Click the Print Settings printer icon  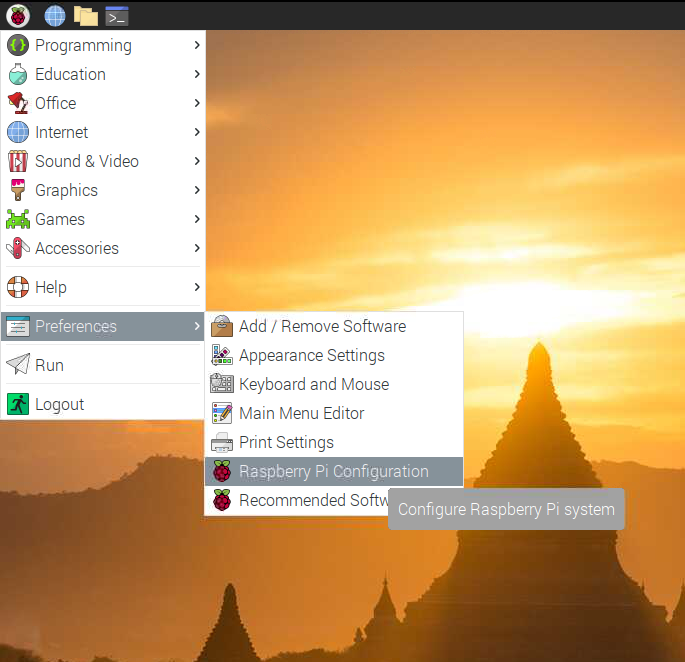pos(222,442)
